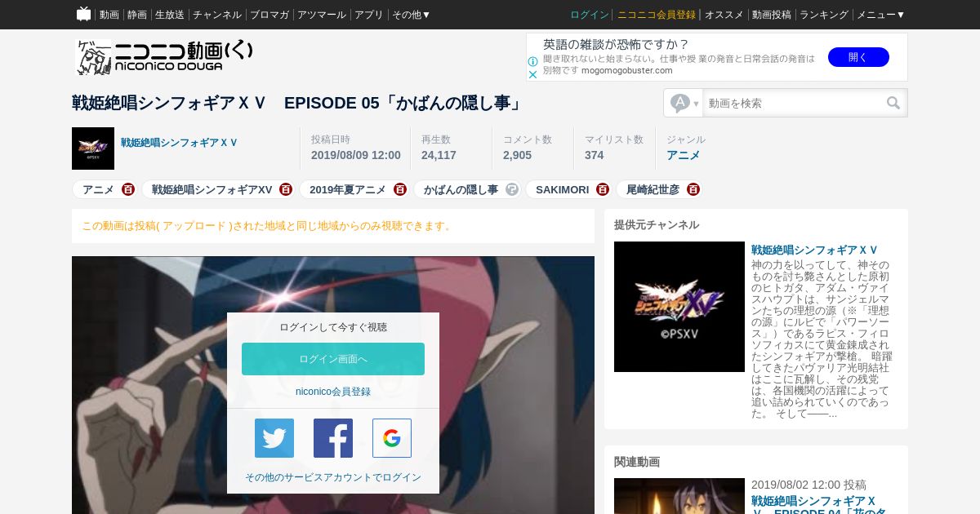
Task: Click the channel avatar thumbnail beside title
Action: 93,148
